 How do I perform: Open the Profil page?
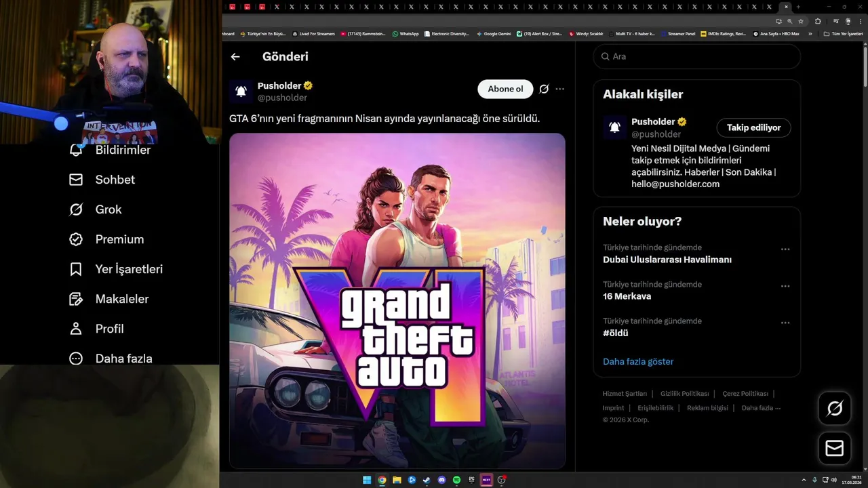pyautogui.click(x=96, y=329)
